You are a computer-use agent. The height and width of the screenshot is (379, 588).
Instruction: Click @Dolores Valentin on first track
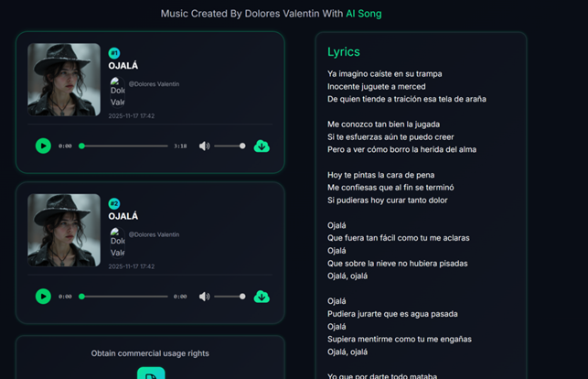pos(154,84)
